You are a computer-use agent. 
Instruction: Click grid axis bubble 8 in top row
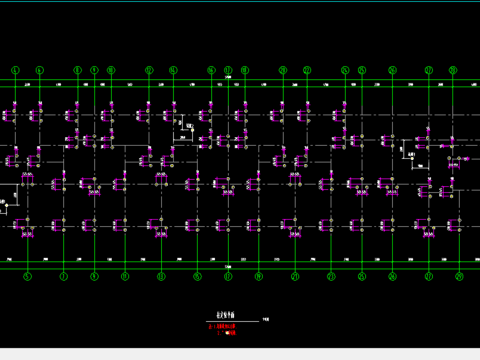[x=78, y=70]
